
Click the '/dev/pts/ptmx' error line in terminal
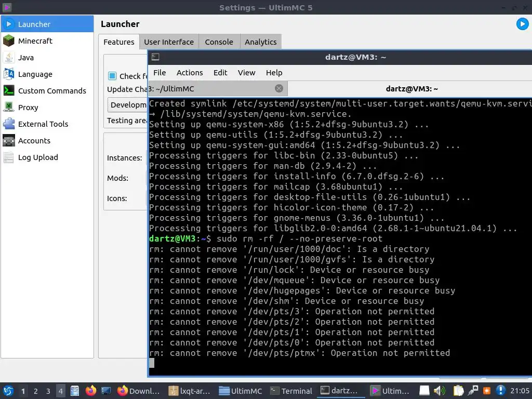300,353
